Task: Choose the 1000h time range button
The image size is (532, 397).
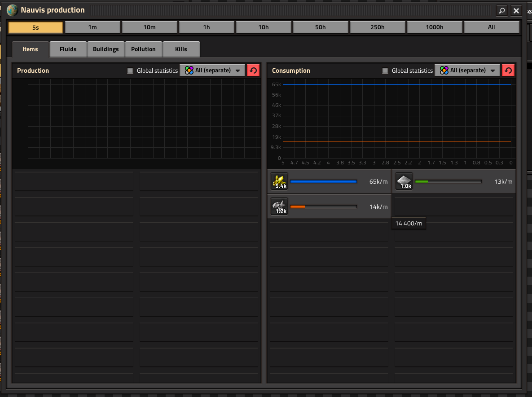Action: [434, 27]
